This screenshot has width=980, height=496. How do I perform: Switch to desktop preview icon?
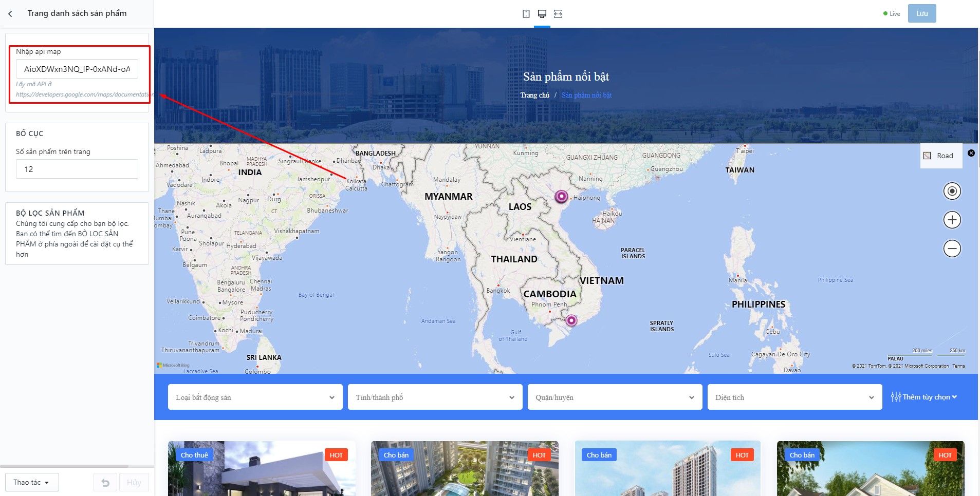tap(542, 14)
